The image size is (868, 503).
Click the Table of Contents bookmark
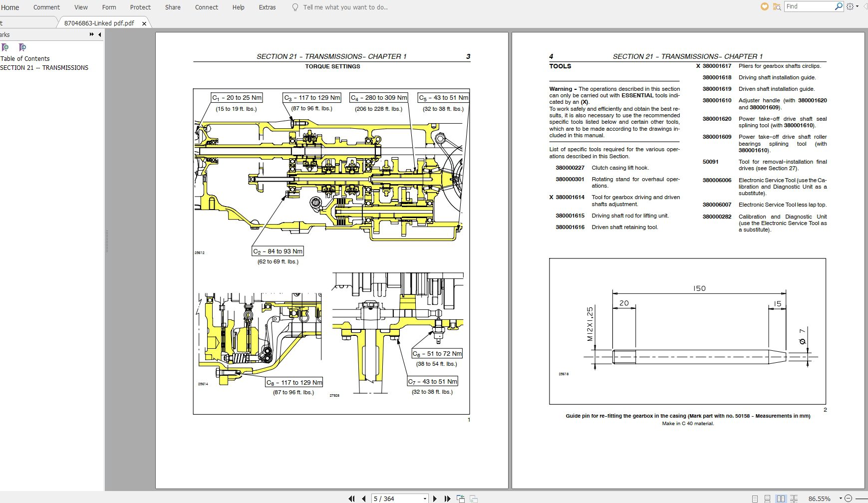pyautogui.click(x=25, y=58)
